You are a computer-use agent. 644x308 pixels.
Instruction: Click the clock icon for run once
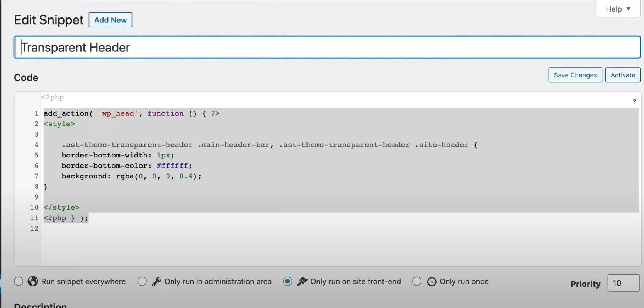tap(432, 281)
